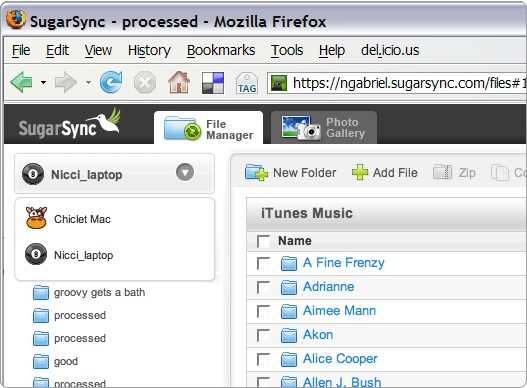Select Chiclet Mac in device list
The image size is (527, 388).
82,219
